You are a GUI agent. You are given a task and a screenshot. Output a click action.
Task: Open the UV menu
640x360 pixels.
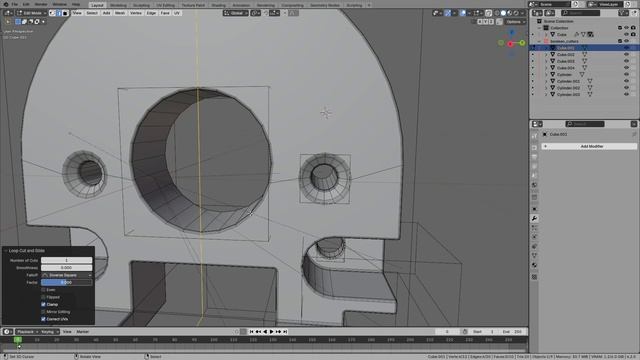tap(177, 13)
